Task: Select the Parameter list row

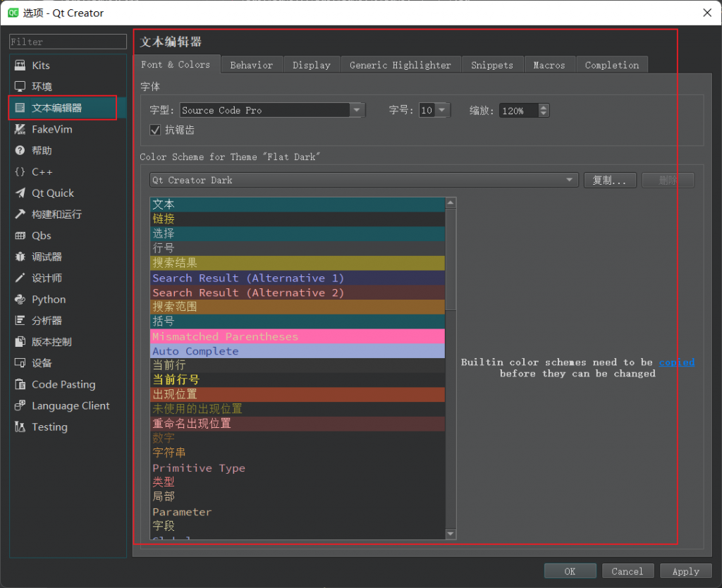Action: coord(298,512)
